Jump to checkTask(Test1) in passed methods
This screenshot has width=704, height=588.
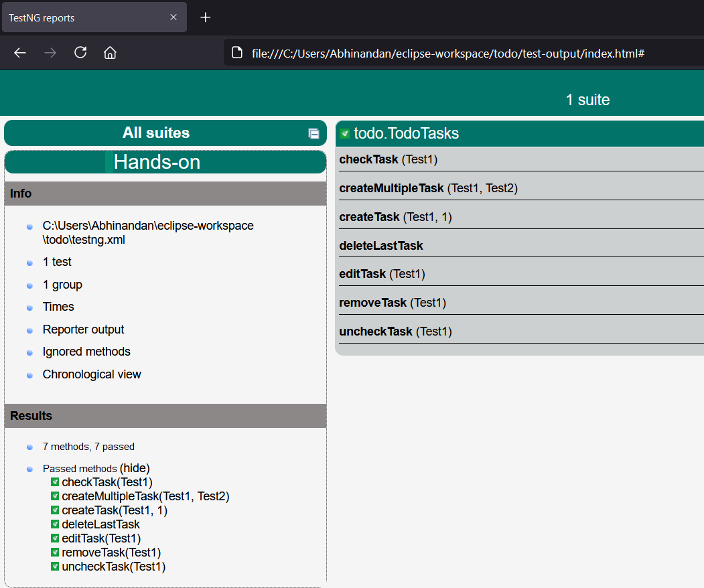click(107, 482)
